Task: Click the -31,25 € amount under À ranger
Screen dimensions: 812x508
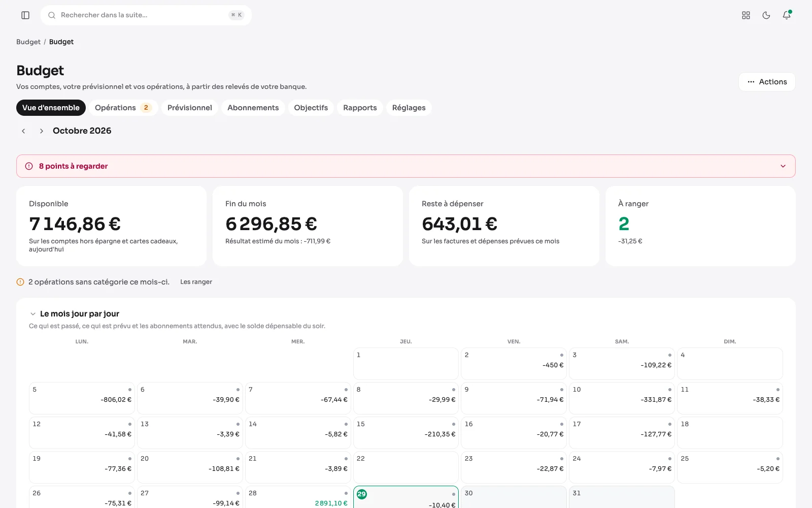Action: point(630,241)
